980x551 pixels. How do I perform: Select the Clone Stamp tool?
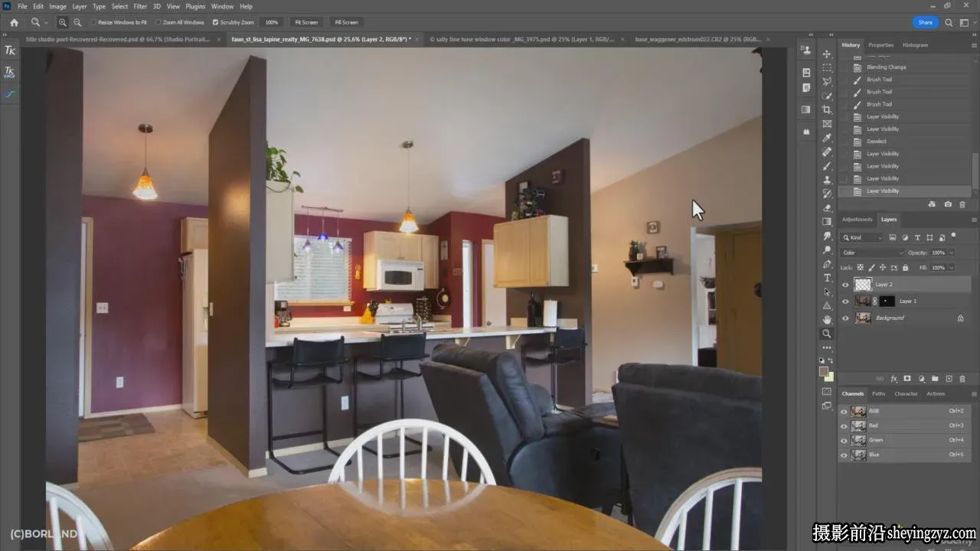pos(827,180)
